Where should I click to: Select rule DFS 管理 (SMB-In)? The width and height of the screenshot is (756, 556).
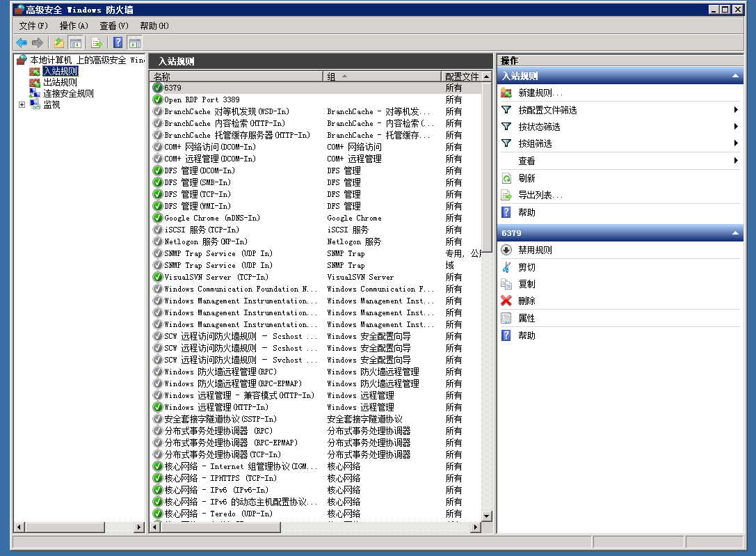[316, 182]
